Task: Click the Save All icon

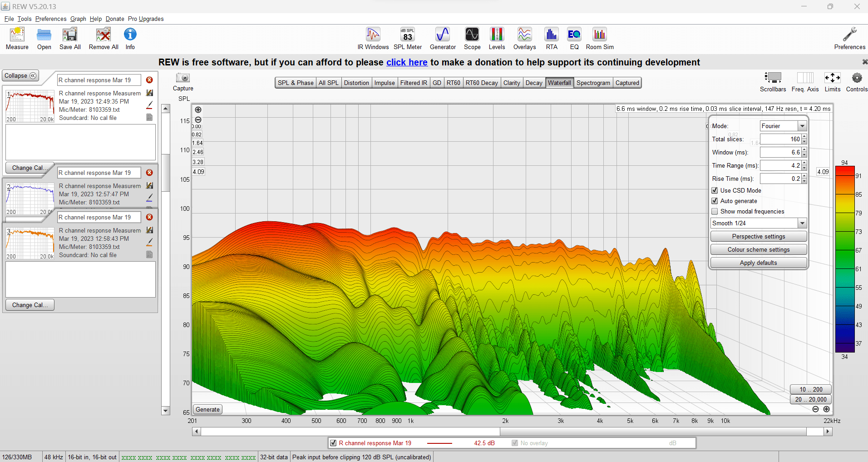Action: 70,38
